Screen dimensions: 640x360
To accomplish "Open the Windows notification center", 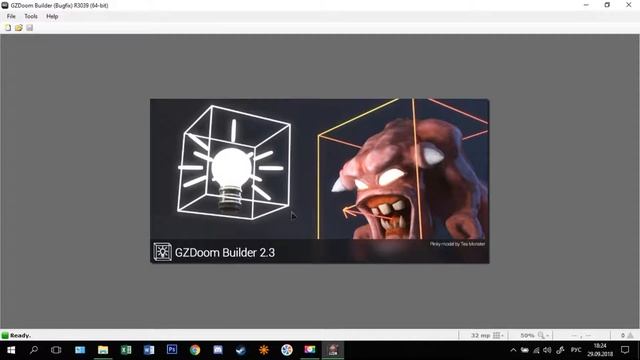I will [625, 350].
